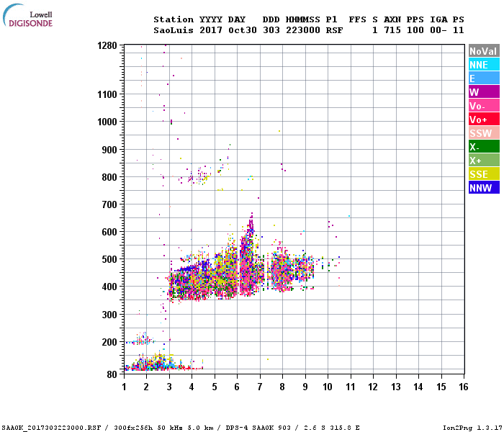Click frequency axis label 15
This screenshot has height=432, width=504.
point(441,387)
